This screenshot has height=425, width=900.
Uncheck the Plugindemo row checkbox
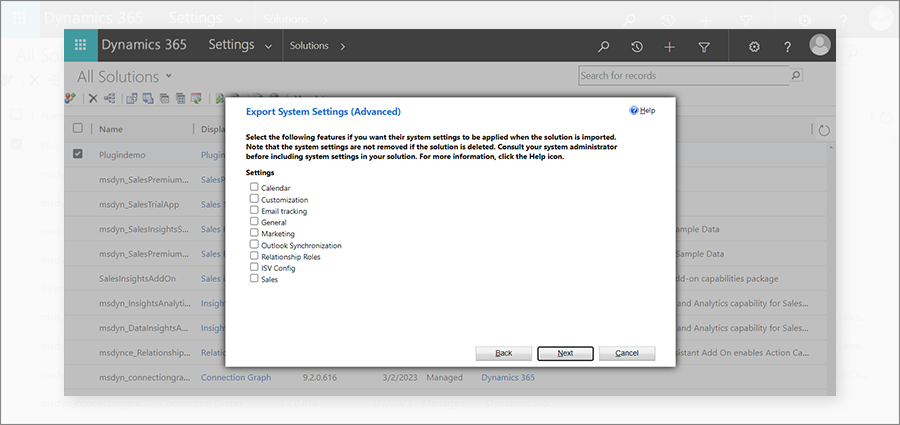tap(77, 154)
